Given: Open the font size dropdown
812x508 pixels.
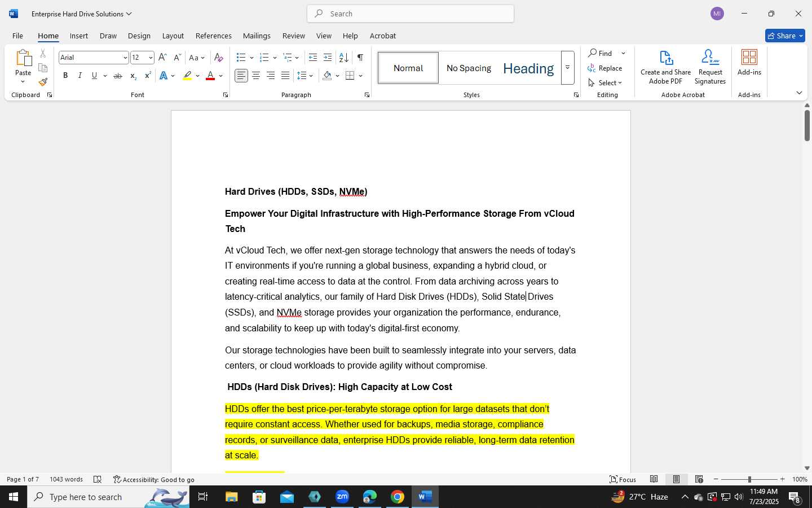Looking at the screenshot, I should (151, 58).
